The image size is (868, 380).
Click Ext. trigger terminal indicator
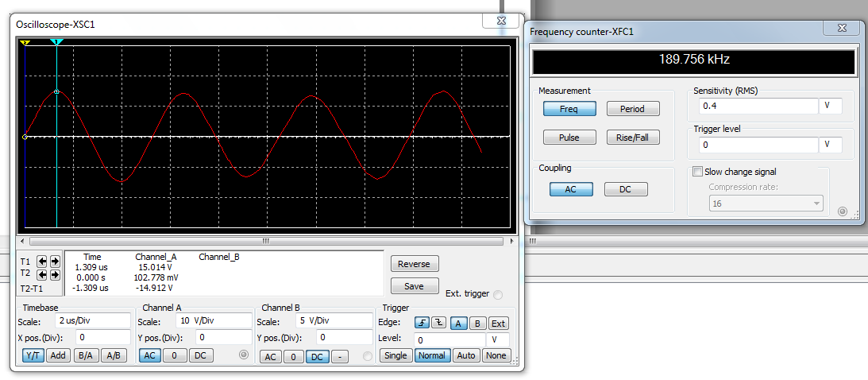[498, 295]
